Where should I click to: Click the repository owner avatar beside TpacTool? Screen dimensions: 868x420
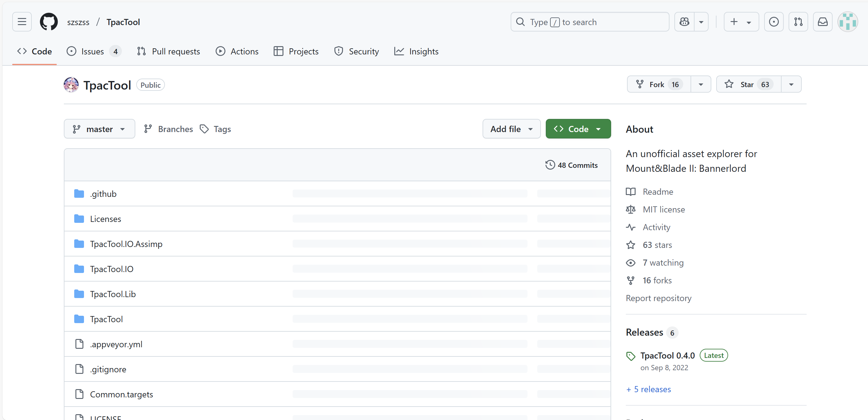coord(71,85)
